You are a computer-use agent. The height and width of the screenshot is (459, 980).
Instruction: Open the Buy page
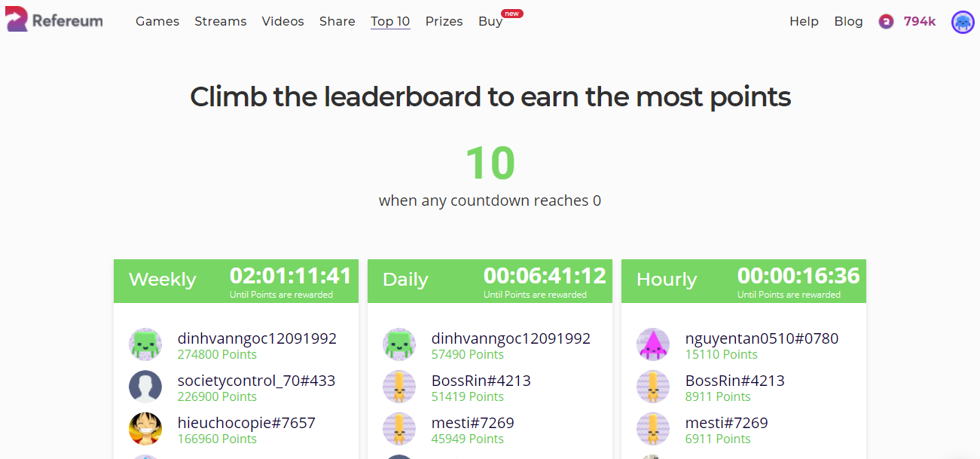pyautogui.click(x=490, y=21)
